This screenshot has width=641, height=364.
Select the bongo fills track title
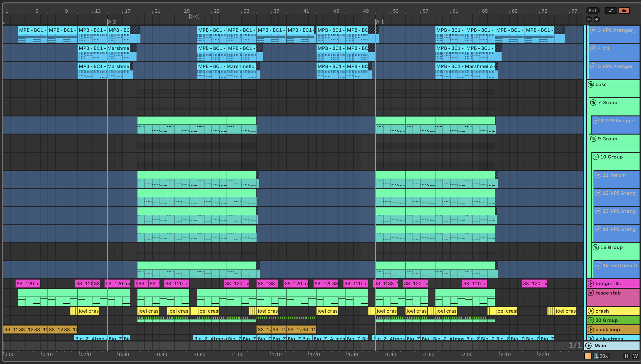[x=608, y=284]
